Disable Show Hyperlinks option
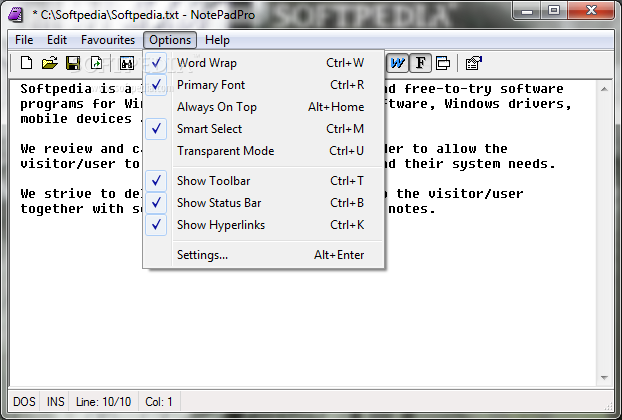Image resolution: width=622 pixels, height=420 pixels. (264, 225)
